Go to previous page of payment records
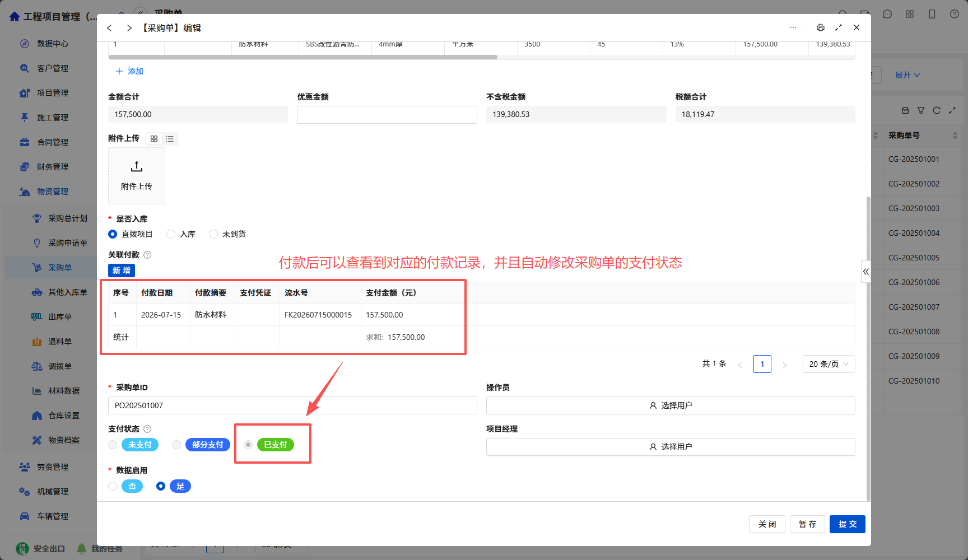 coord(740,365)
